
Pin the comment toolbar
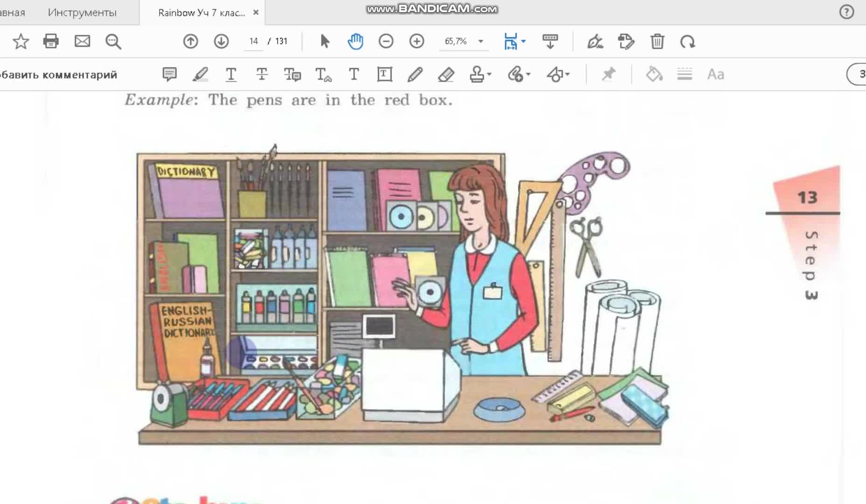click(x=609, y=74)
